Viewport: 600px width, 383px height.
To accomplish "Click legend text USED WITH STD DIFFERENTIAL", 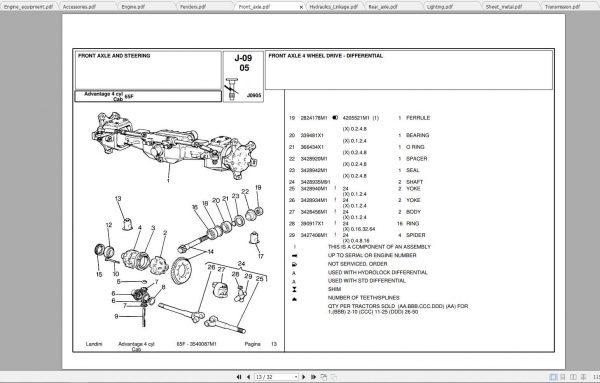I will pos(367,281).
